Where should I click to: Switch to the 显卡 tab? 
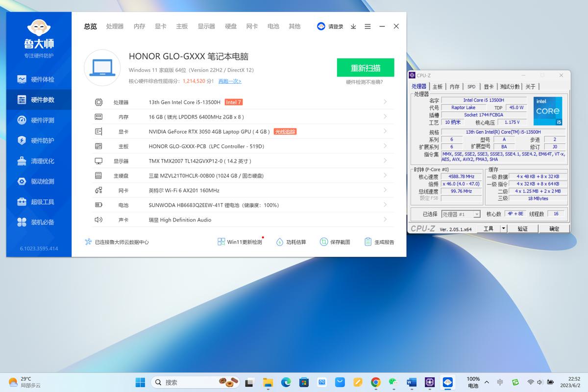point(161,26)
